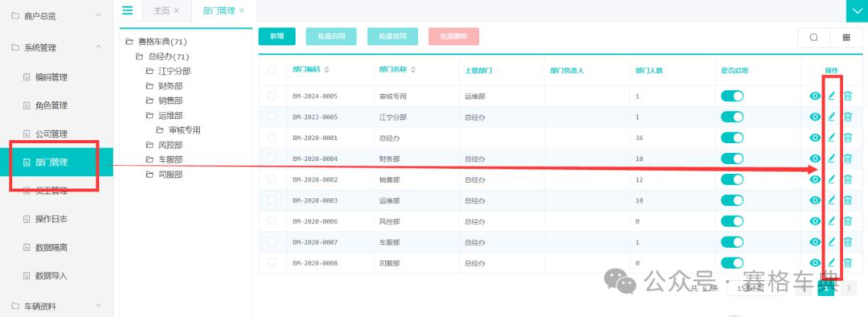Screen dimensions: 868x317
Task: Edit the BM-2020-0006 风控部 row
Action: click(x=831, y=220)
